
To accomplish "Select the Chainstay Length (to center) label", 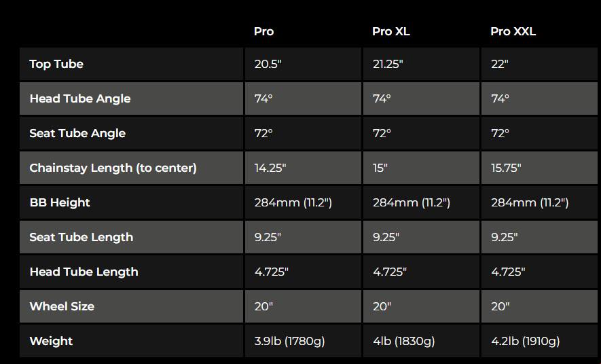I will (113, 168).
